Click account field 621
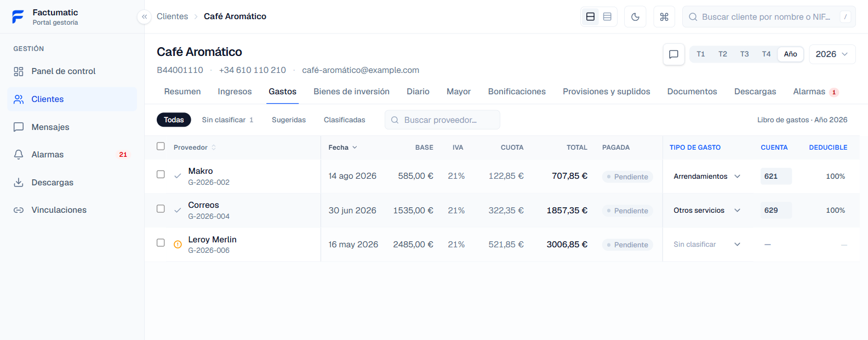 click(776, 177)
